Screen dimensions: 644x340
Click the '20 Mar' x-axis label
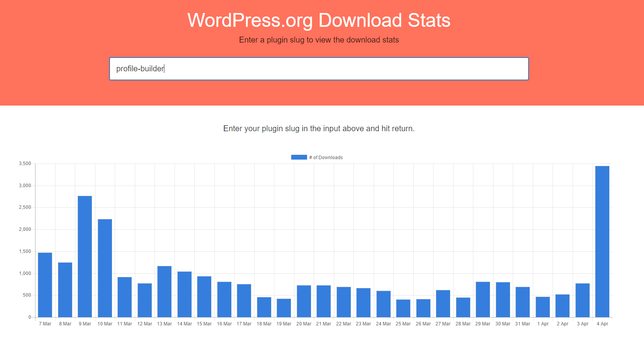pyautogui.click(x=304, y=324)
